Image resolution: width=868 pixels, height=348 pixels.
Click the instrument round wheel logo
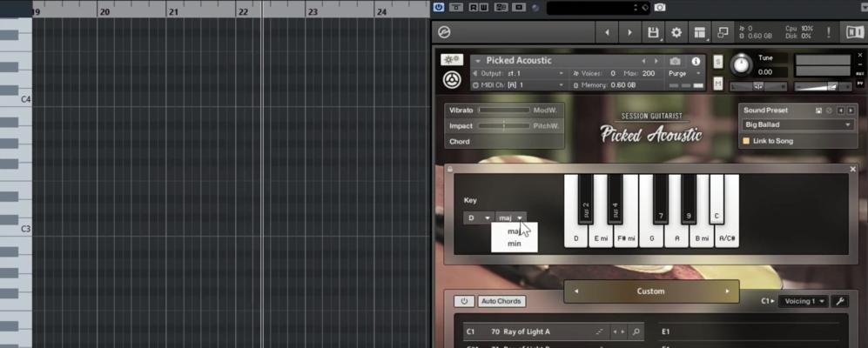point(452,80)
